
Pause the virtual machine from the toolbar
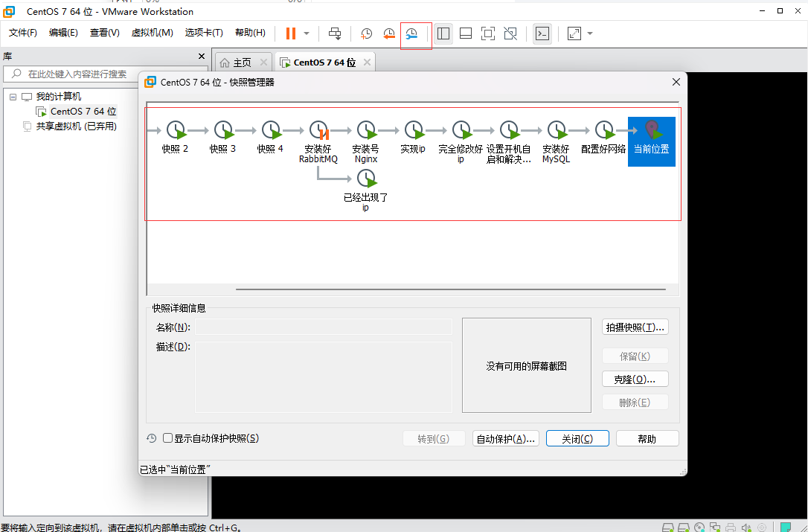click(291, 33)
